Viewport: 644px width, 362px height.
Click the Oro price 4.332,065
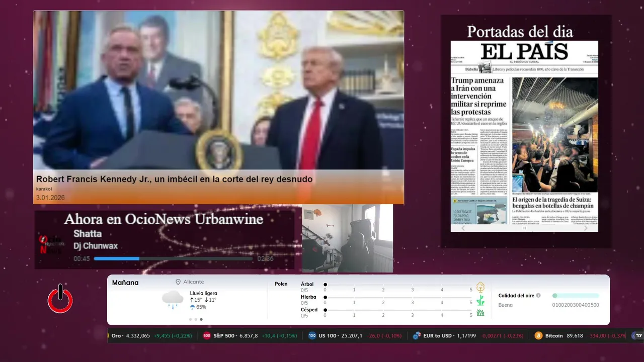(138, 336)
